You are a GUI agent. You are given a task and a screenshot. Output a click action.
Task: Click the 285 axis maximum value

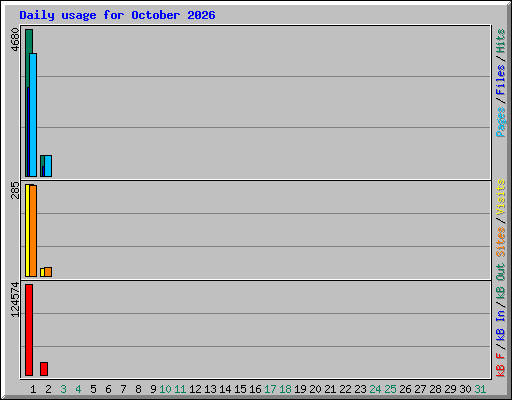pos(15,190)
